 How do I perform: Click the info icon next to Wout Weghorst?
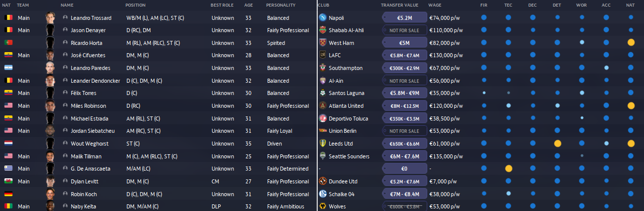[65, 144]
